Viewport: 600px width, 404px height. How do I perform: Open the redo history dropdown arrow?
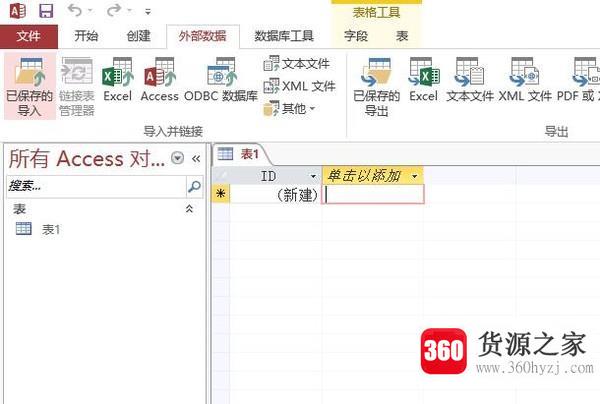point(130,11)
